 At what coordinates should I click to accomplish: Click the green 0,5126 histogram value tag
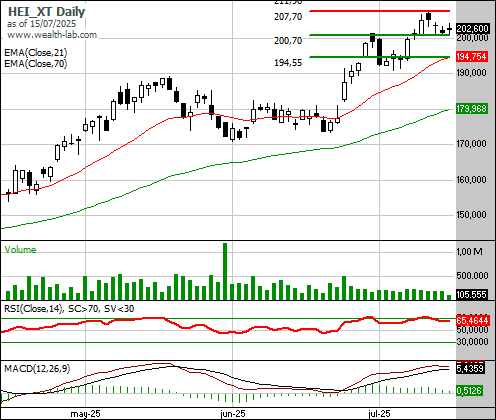[470, 390]
